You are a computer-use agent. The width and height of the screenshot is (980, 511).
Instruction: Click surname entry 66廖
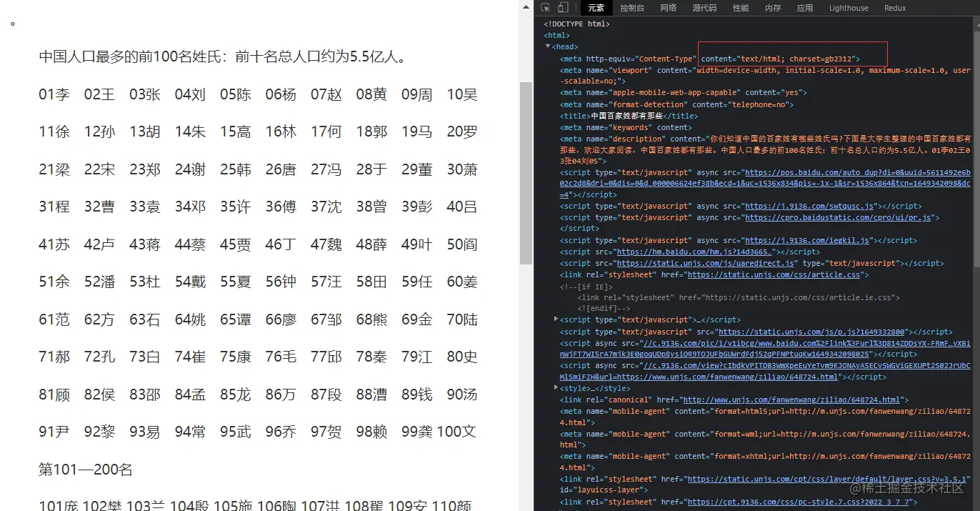(x=281, y=319)
